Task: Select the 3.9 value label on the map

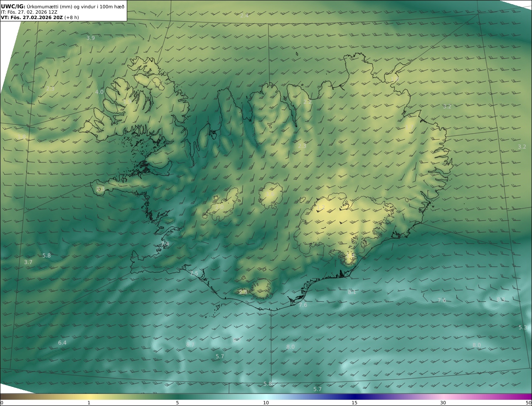Action: [x=91, y=38]
